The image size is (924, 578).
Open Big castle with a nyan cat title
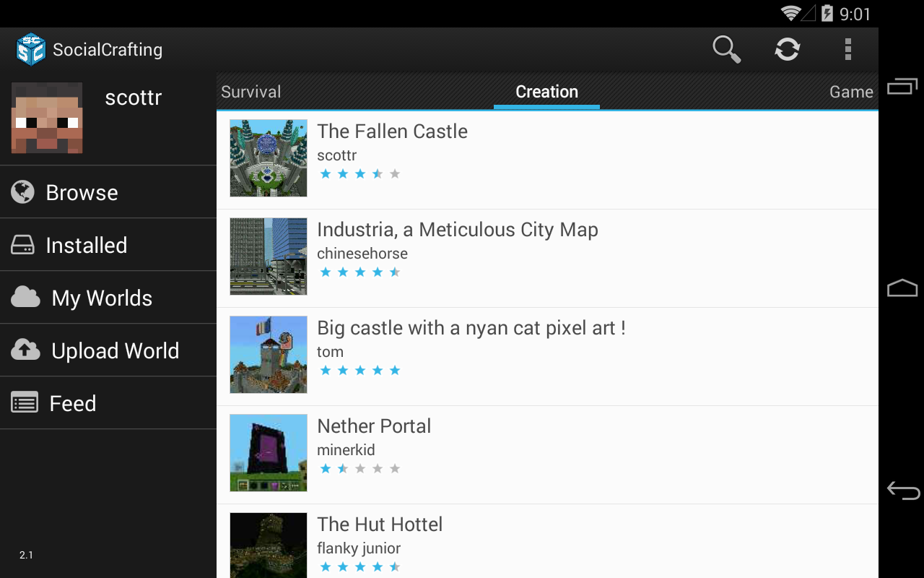click(x=471, y=328)
